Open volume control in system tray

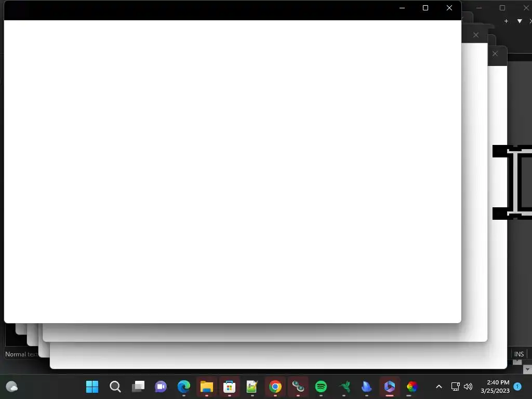tap(468, 387)
